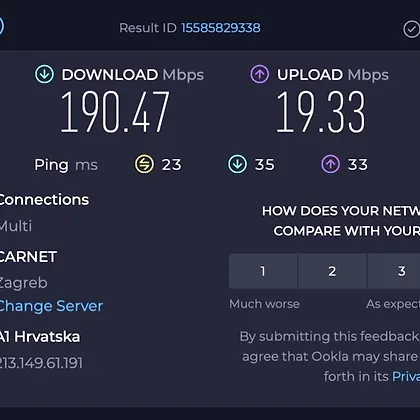420x420 pixels.
Task: Rate network as 1 Much worse
Action: [263, 271]
